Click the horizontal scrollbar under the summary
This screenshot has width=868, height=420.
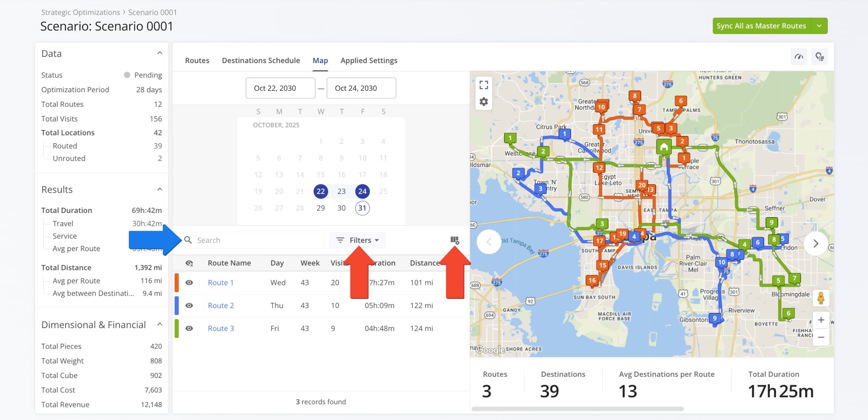577,409
